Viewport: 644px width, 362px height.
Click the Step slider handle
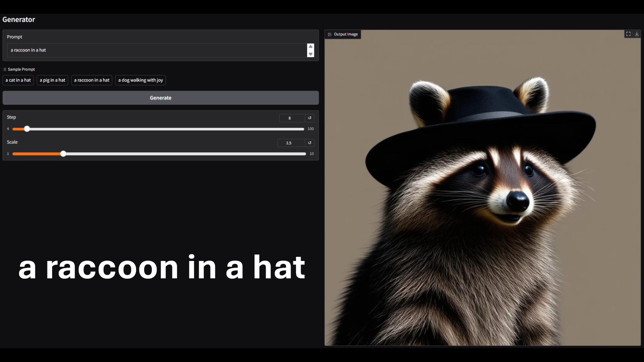(x=27, y=129)
